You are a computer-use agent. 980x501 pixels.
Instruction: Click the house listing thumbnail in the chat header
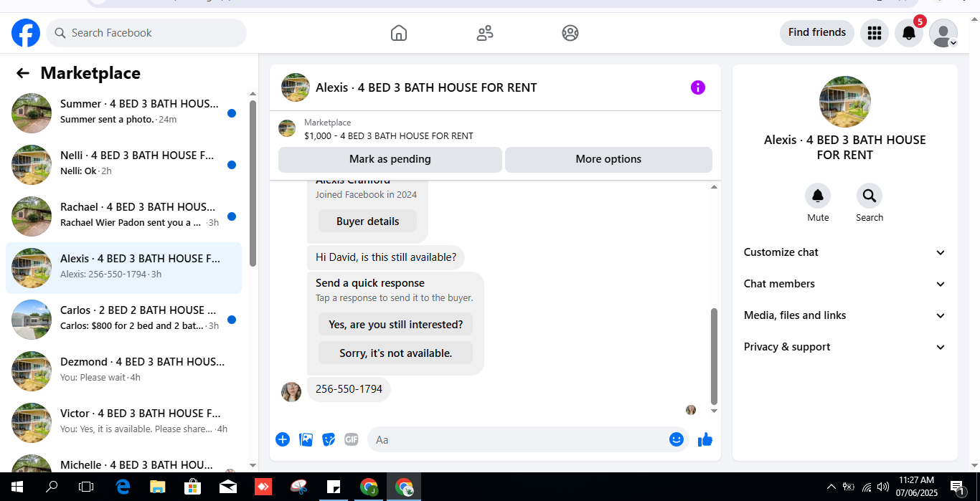(296, 87)
